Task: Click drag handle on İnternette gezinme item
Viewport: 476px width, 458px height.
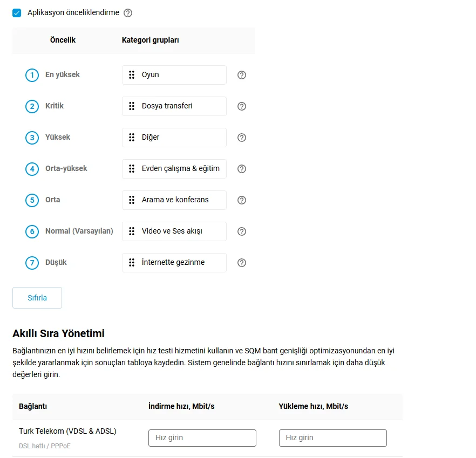Action: pos(132,263)
